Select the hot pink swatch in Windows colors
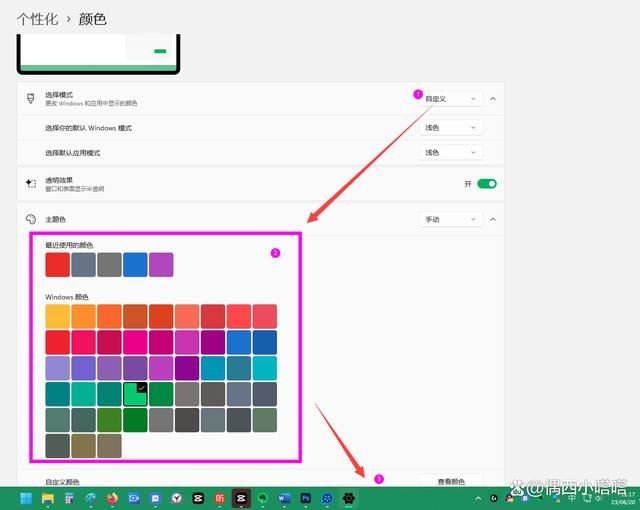Image resolution: width=640 pixels, height=510 pixels. click(135, 342)
